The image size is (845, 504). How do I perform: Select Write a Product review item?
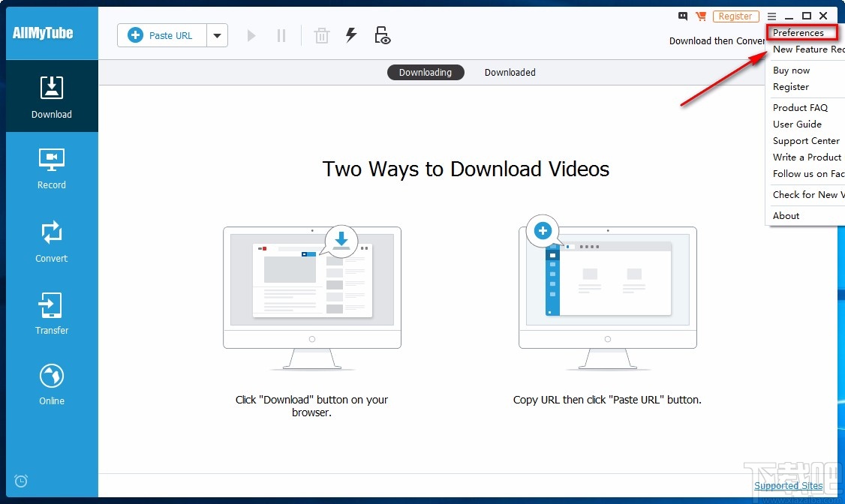(x=806, y=157)
